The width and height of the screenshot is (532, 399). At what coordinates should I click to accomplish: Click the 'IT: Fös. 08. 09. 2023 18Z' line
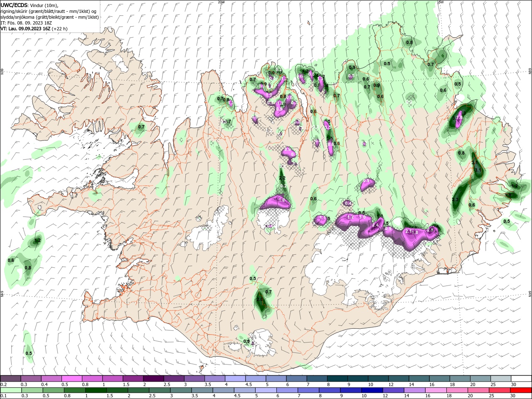coord(27,23)
